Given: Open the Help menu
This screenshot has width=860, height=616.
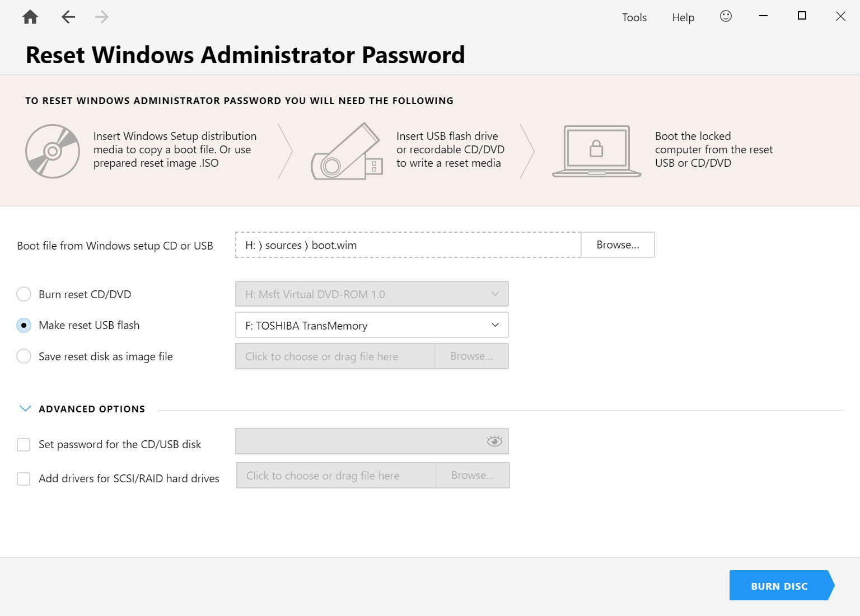Looking at the screenshot, I should (683, 17).
